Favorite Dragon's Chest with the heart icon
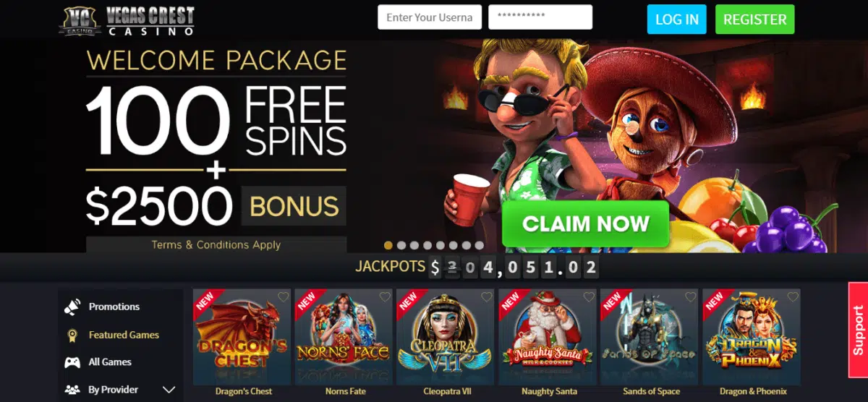 (284, 297)
